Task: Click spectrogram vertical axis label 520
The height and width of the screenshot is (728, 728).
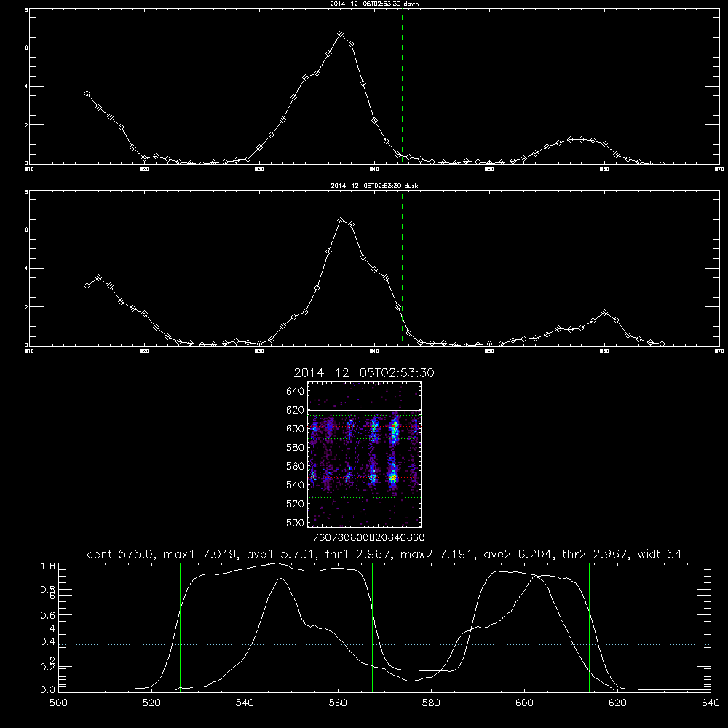Action: [296, 504]
